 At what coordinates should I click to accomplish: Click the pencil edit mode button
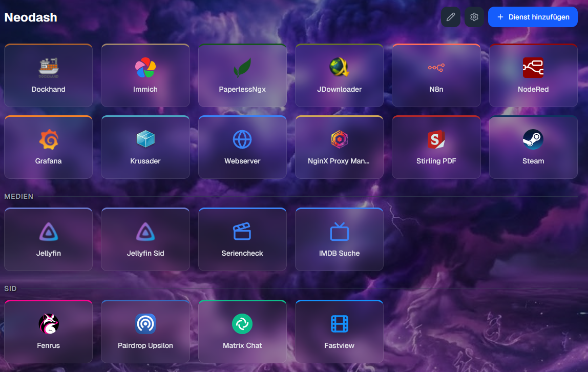[451, 17]
